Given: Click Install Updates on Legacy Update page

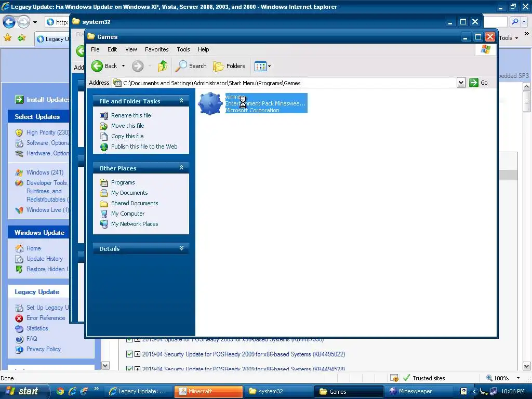Looking at the screenshot, I should coord(42,99).
